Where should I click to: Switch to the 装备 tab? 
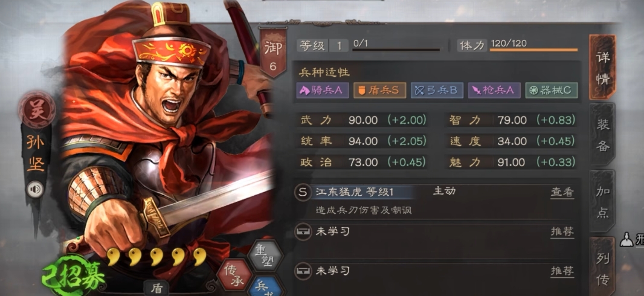click(602, 134)
